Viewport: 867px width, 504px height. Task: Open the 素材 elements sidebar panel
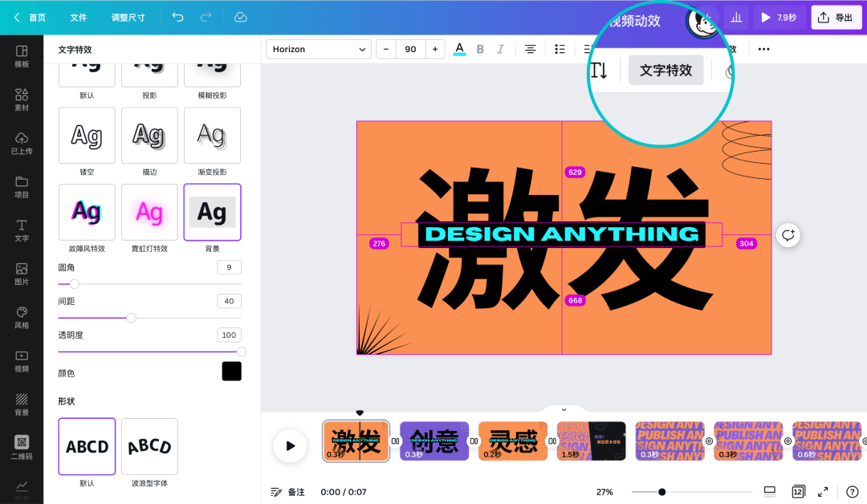pos(22,100)
